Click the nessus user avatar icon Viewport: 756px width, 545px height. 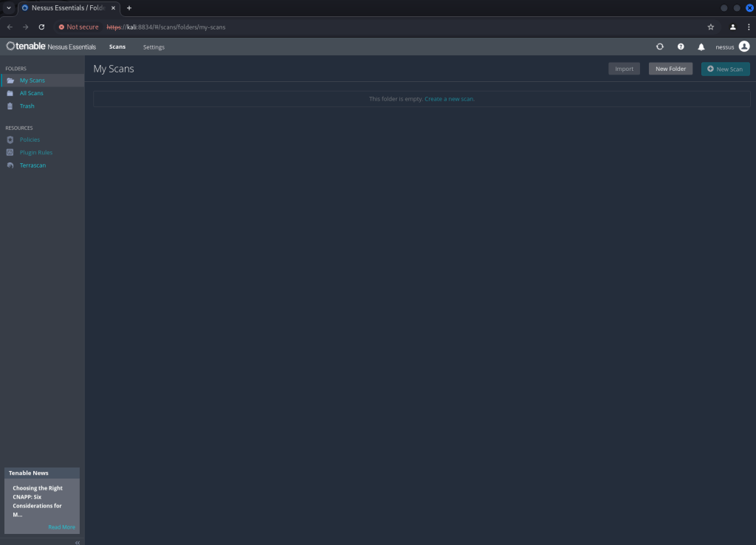(x=743, y=47)
